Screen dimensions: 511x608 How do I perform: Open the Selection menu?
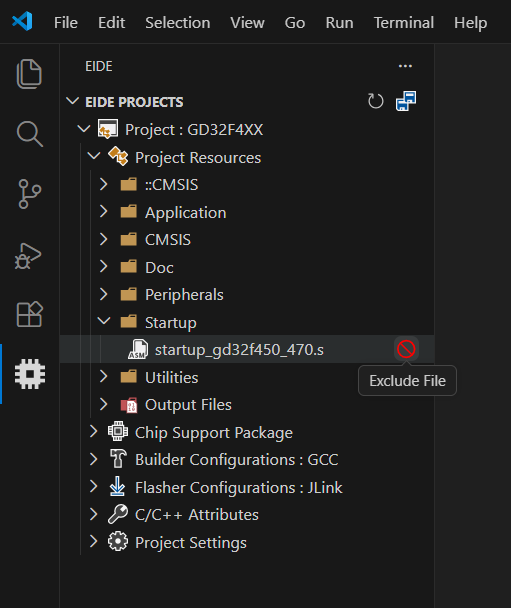click(178, 22)
